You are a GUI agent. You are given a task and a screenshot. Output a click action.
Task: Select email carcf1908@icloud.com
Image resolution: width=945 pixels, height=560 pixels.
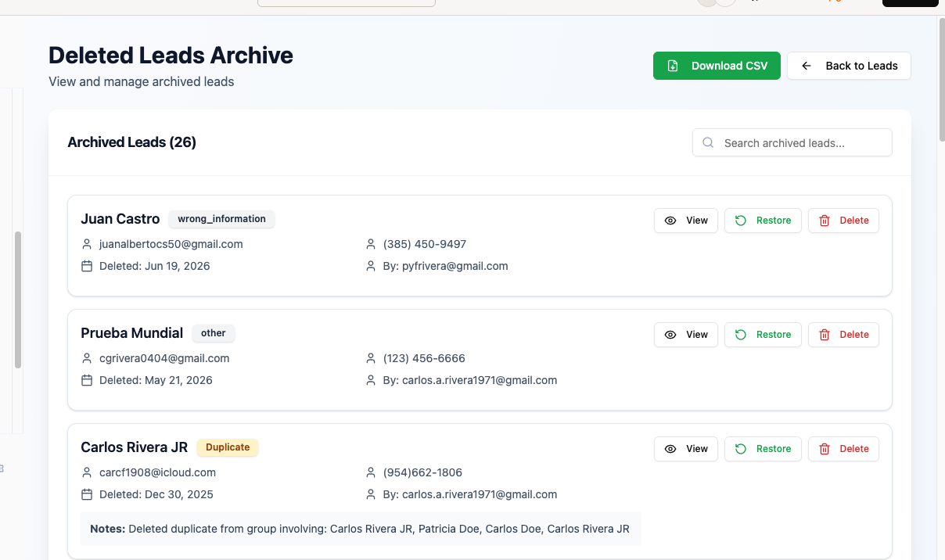pos(157,472)
